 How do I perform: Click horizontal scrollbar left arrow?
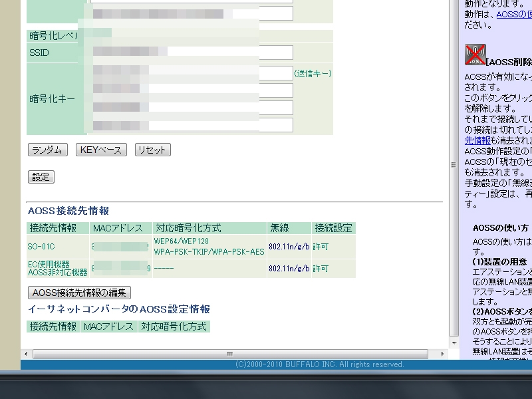[x=26, y=354]
